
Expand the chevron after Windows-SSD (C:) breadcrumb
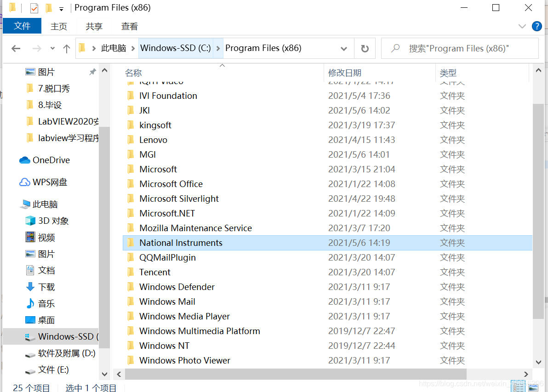point(218,48)
